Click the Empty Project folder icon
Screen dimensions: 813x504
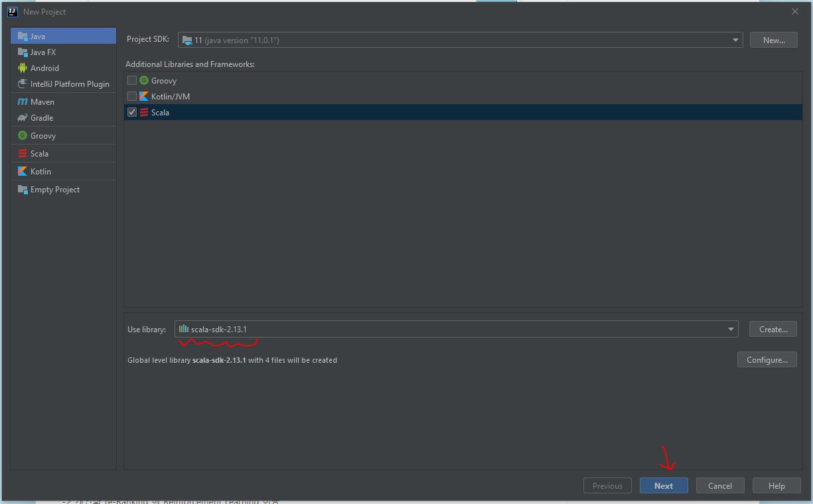pyautogui.click(x=23, y=190)
